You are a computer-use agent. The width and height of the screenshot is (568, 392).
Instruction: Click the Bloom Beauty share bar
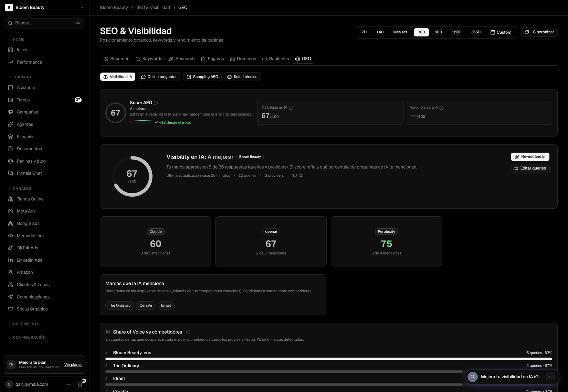click(329, 359)
